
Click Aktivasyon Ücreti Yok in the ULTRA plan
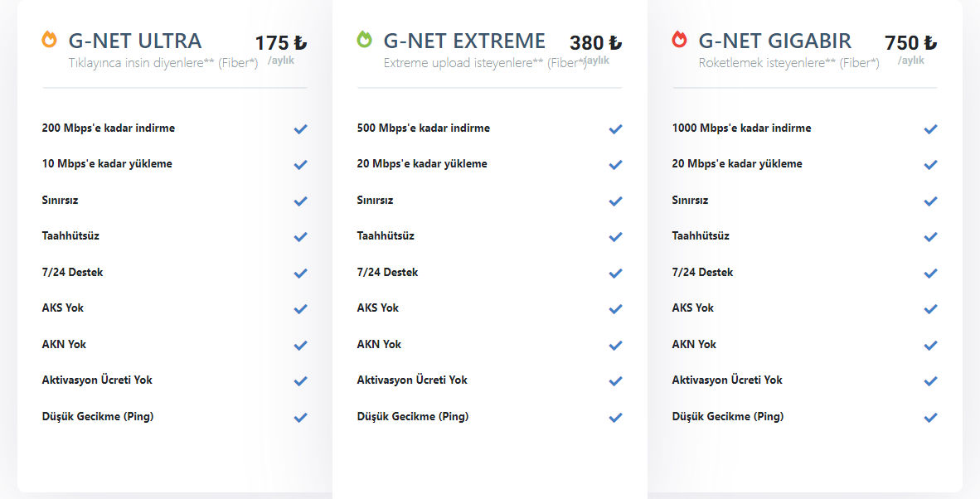click(97, 380)
